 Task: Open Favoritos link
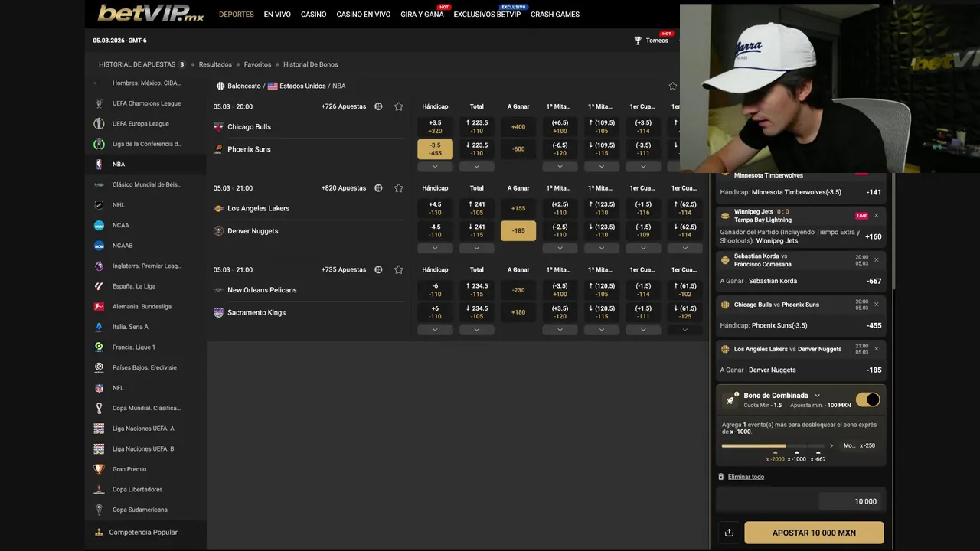coord(257,64)
